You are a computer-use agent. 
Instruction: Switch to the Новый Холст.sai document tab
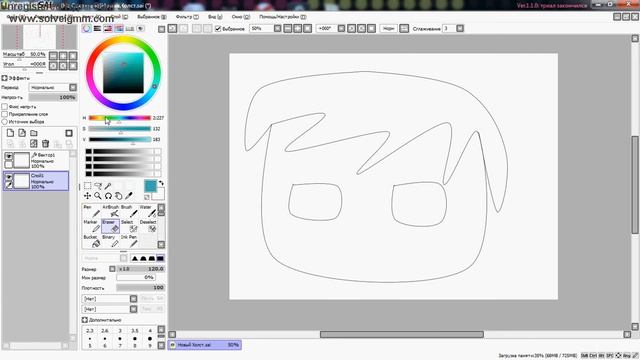[x=205, y=345]
